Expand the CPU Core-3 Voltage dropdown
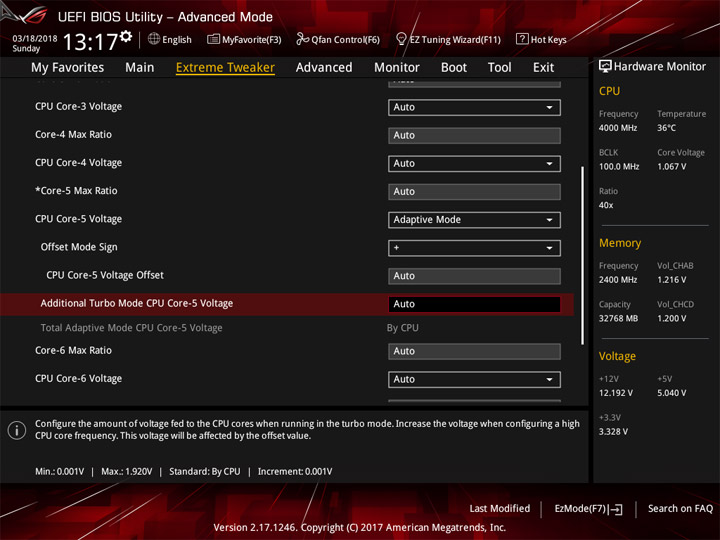Image resolution: width=720 pixels, height=540 pixels. 474,107
